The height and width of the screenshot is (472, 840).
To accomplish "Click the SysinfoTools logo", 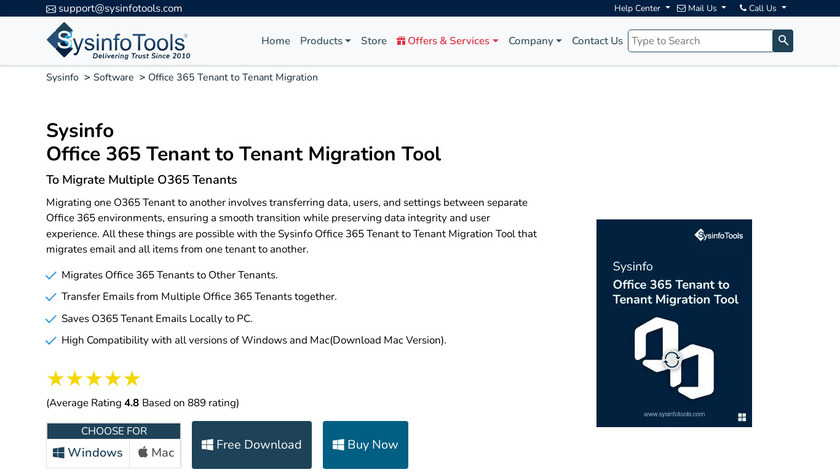I will 118,41.
